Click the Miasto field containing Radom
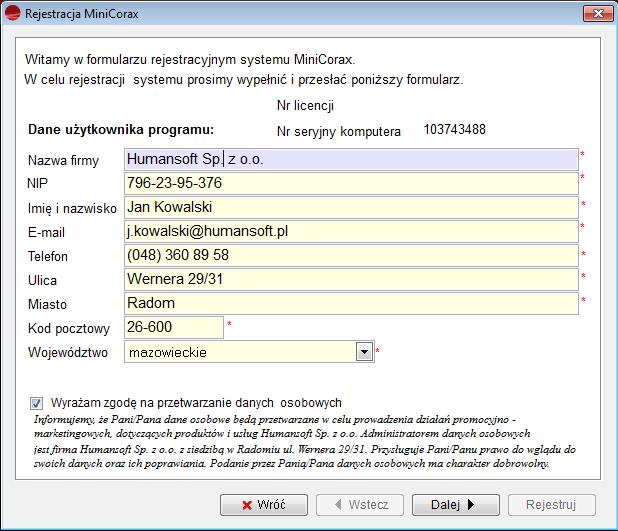The width and height of the screenshot is (618, 531). click(x=351, y=304)
